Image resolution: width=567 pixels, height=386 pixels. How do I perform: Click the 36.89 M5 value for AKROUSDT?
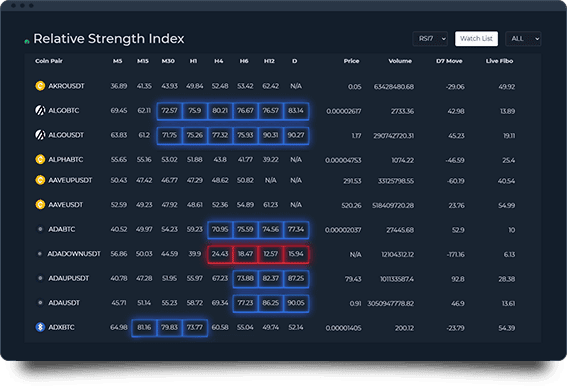(119, 86)
